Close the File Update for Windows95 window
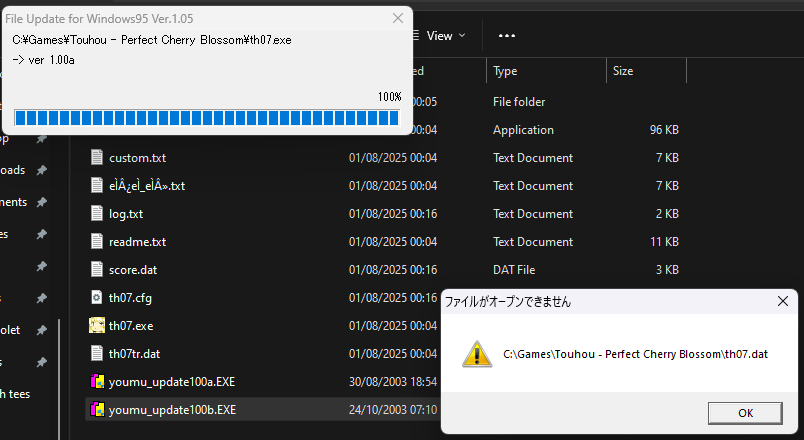Screen dimensions: 804x440 click(397, 18)
